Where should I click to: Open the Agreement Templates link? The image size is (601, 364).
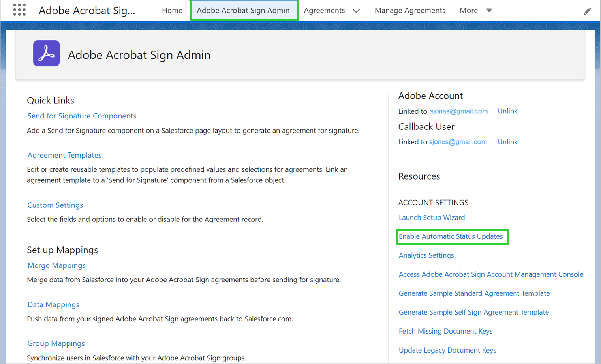click(64, 155)
